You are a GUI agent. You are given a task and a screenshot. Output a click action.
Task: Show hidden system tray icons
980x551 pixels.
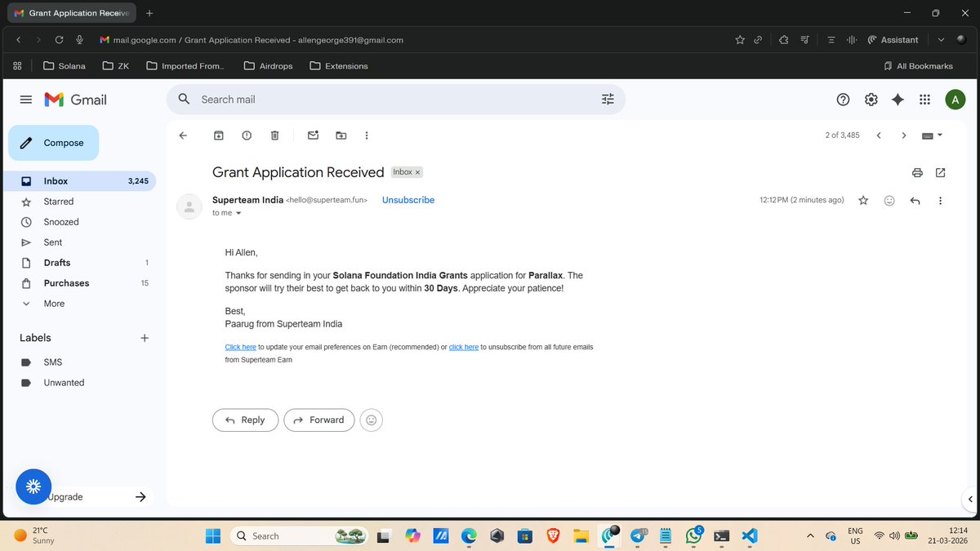[810, 536]
